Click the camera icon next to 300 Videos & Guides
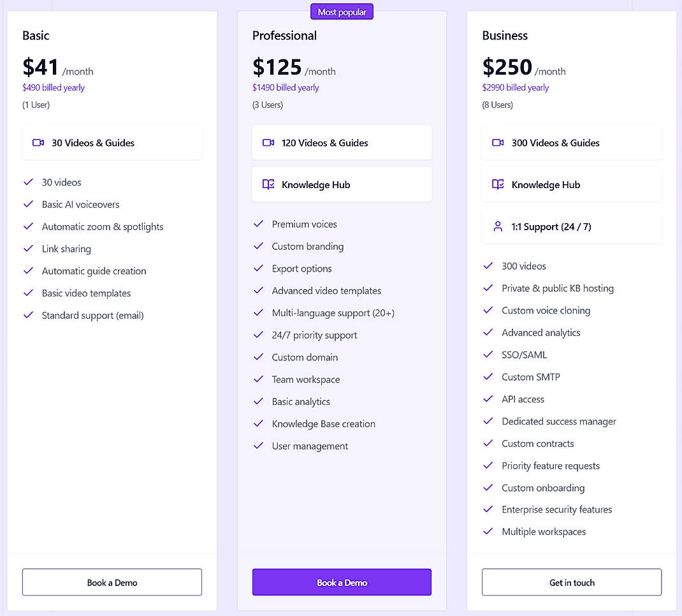Image resolution: width=682 pixels, height=616 pixels. (x=498, y=143)
